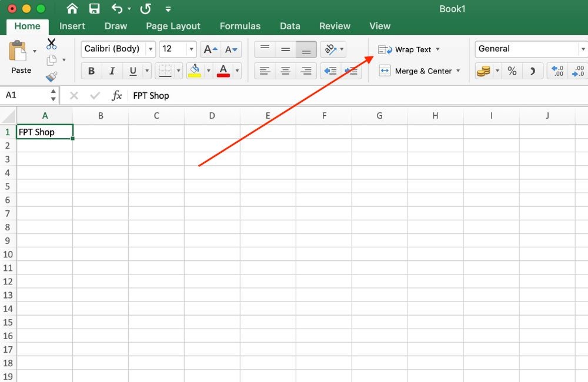Click the Copy icon below scissors
The image size is (588, 382).
click(52, 59)
